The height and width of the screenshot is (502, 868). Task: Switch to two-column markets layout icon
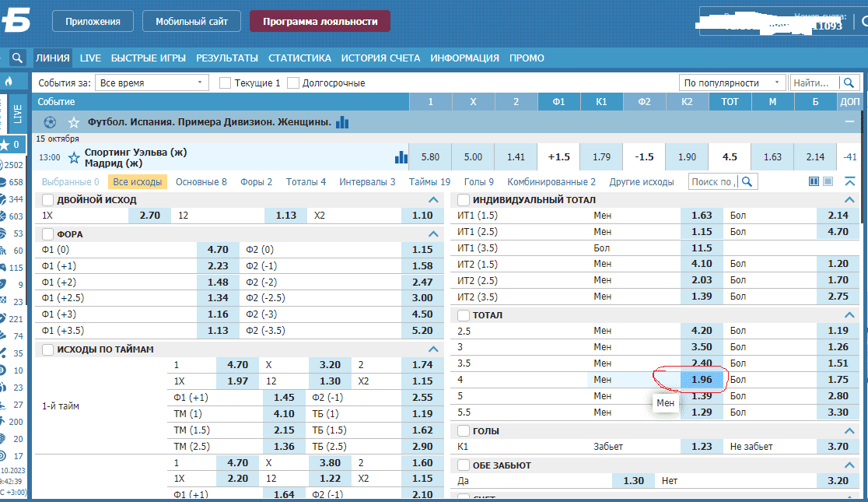click(814, 181)
